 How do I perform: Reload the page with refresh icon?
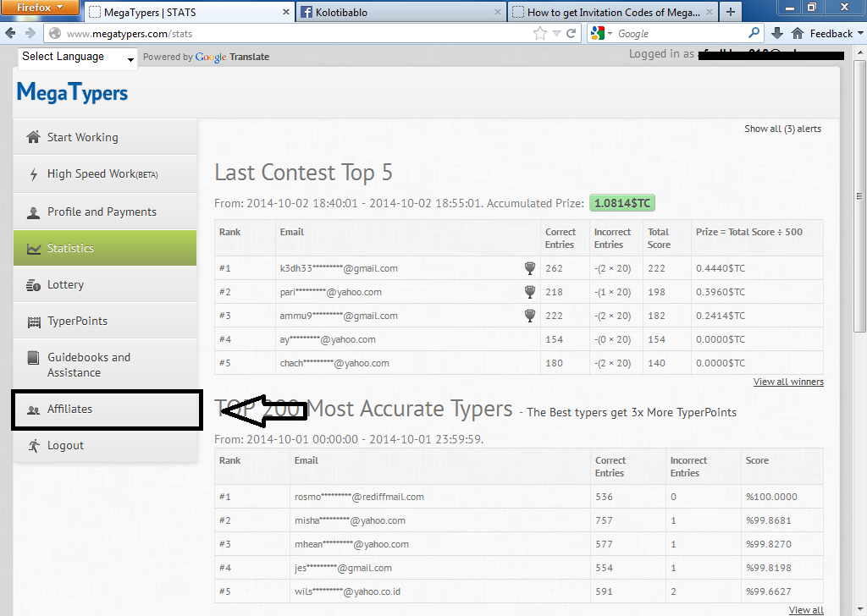(x=572, y=34)
